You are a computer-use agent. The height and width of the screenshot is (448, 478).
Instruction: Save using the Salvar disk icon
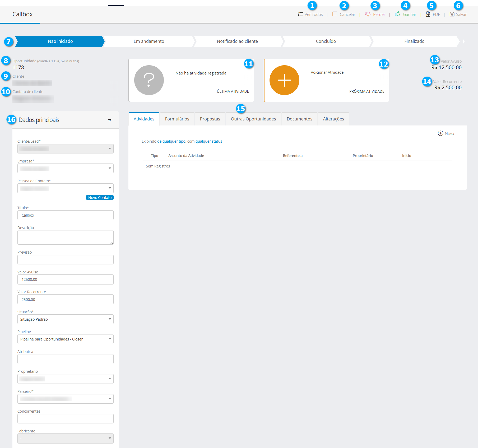pyautogui.click(x=452, y=14)
